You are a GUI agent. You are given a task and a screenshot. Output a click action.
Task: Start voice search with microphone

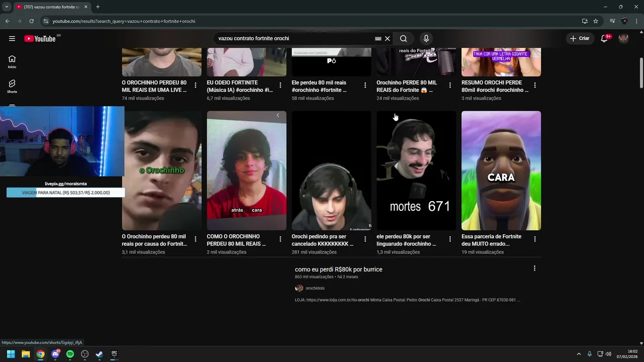coord(426,39)
